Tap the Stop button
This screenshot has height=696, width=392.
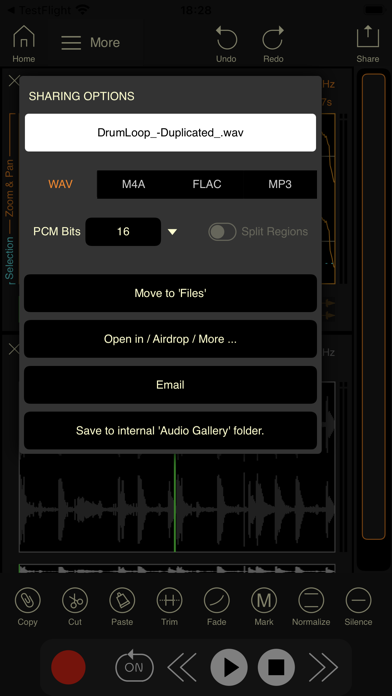coord(276,667)
